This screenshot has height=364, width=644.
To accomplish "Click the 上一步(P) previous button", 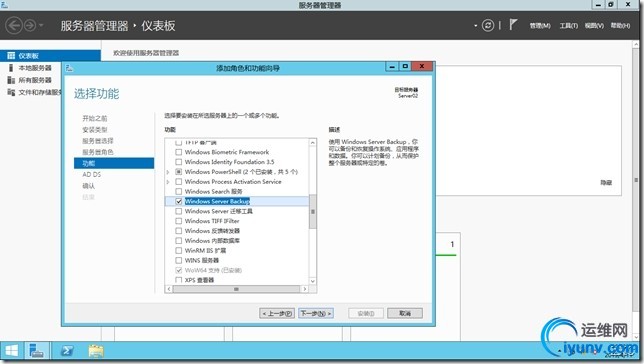I will click(277, 313).
